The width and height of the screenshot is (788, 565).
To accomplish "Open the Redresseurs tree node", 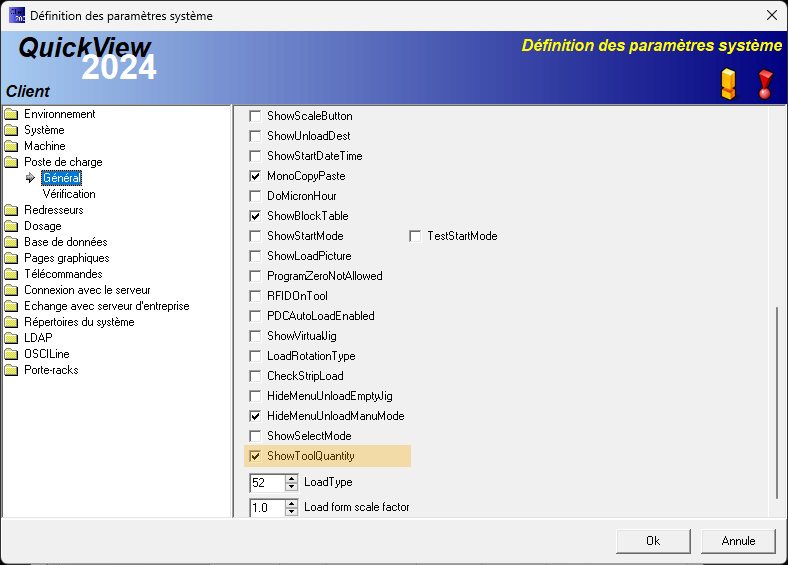I will [x=54, y=210].
